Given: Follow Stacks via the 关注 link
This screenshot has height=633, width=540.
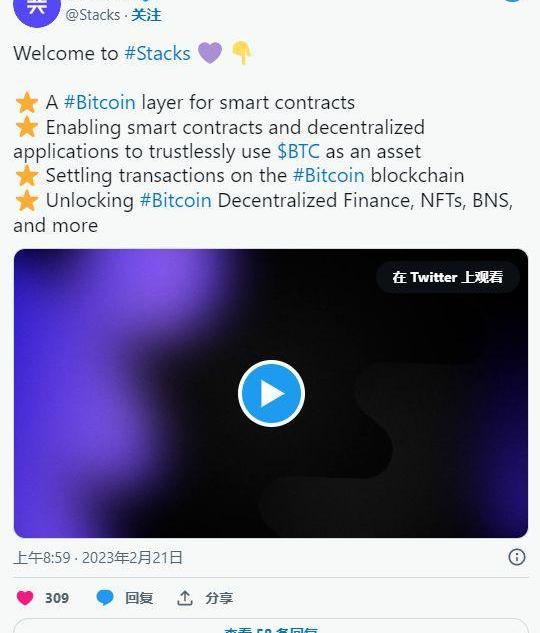Looking at the screenshot, I should [146, 15].
